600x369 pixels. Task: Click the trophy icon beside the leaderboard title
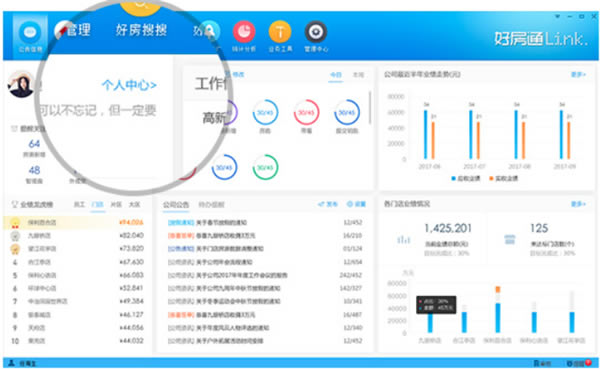(15, 204)
